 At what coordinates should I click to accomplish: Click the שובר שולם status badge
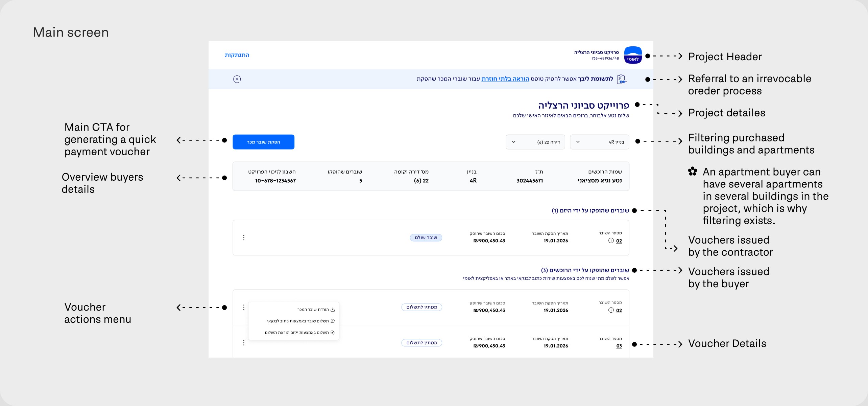pyautogui.click(x=426, y=238)
